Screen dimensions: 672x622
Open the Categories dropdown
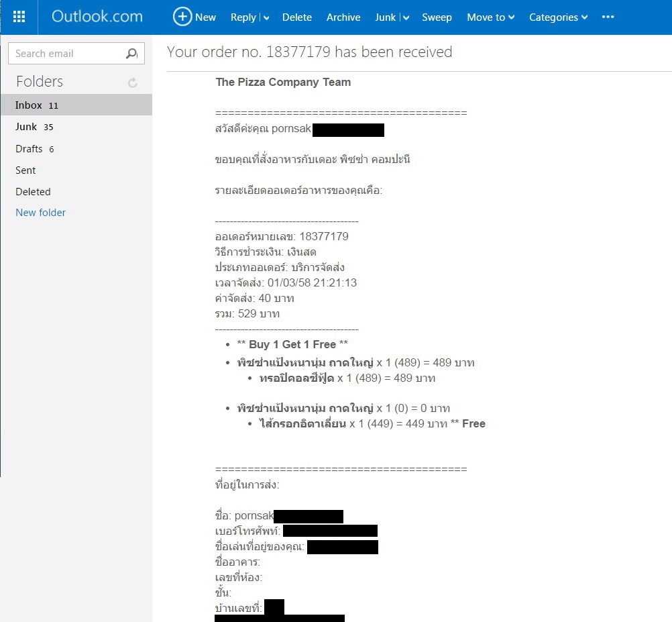tap(558, 17)
